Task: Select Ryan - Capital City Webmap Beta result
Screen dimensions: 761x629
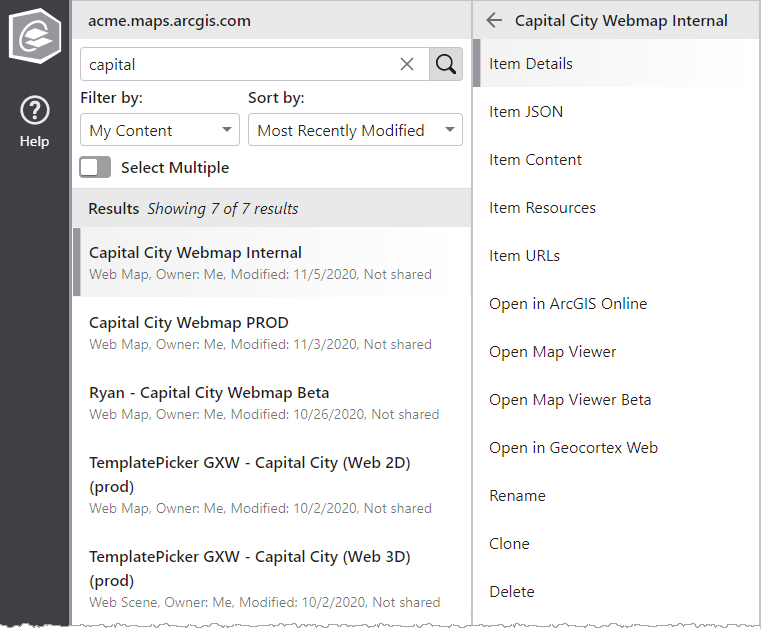Action: (x=271, y=402)
